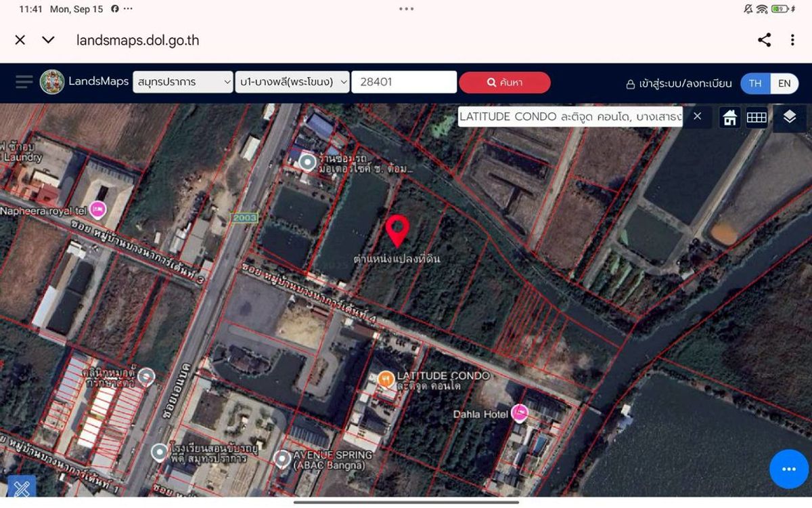Open the measuring tools icon
Image resolution: width=812 pixels, height=508 pixels.
[22, 487]
